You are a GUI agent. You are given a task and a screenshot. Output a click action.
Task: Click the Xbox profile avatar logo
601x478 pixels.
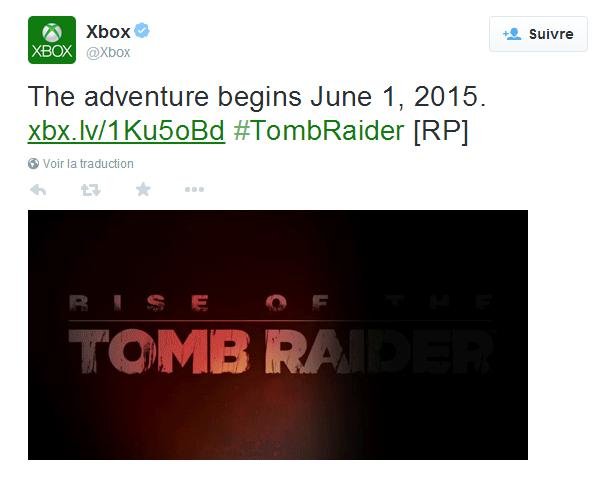coord(52,40)
